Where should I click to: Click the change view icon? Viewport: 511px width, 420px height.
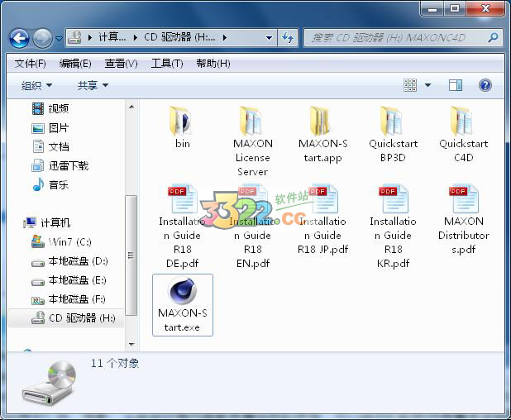pyautogui.click(x=410, y=85)
